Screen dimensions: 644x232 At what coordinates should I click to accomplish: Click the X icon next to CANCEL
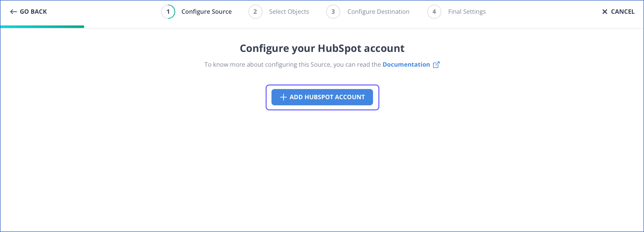[x=605, y=12]
